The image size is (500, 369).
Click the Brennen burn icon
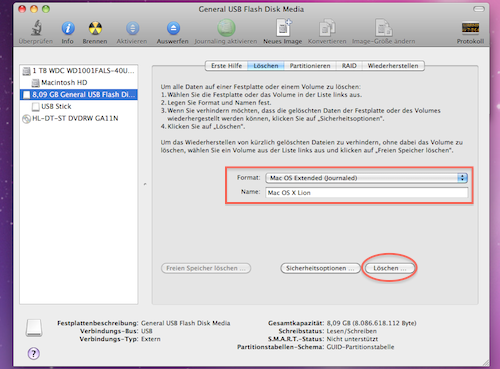pyautogui.click(x=95, y=28)
